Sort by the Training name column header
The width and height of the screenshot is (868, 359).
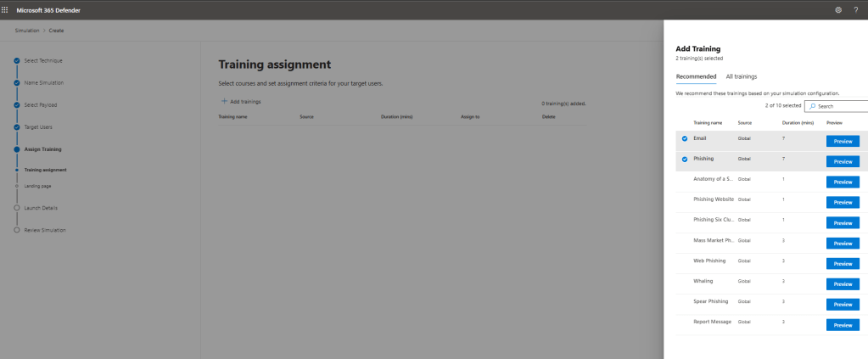pyautogui.click(x=708, y=123)
